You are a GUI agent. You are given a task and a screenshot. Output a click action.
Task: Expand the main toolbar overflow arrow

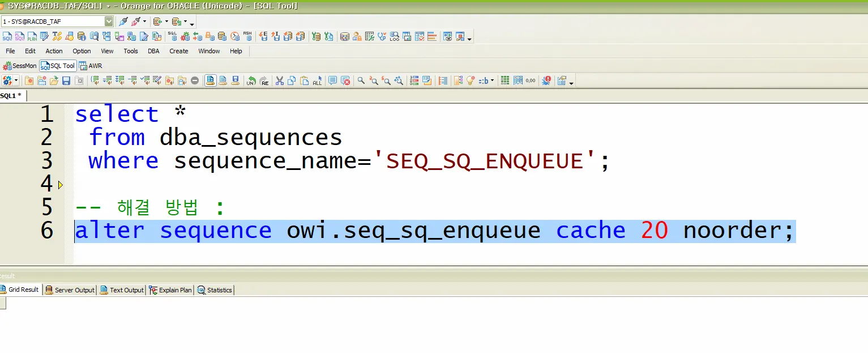469,39
